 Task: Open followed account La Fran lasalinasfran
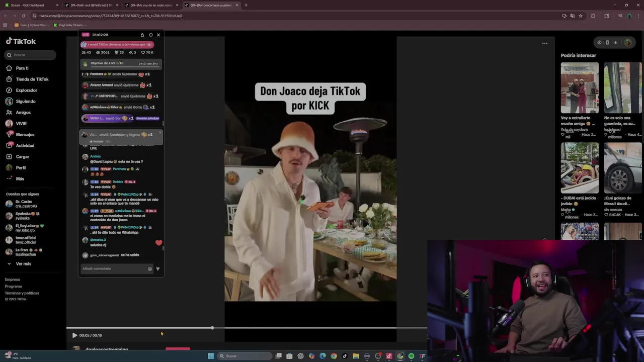pyautogui.click(x=24, y=252)
